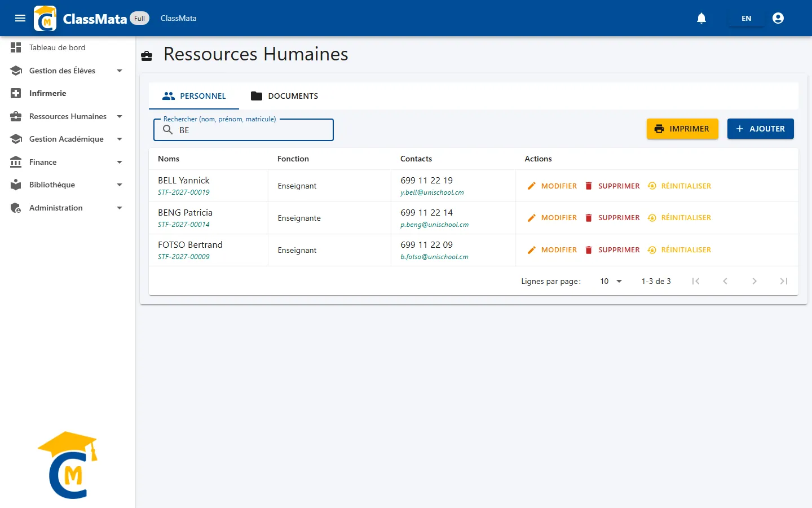
Task: Expand the Finance menu arrow
Action: click(x=120, y=162)
